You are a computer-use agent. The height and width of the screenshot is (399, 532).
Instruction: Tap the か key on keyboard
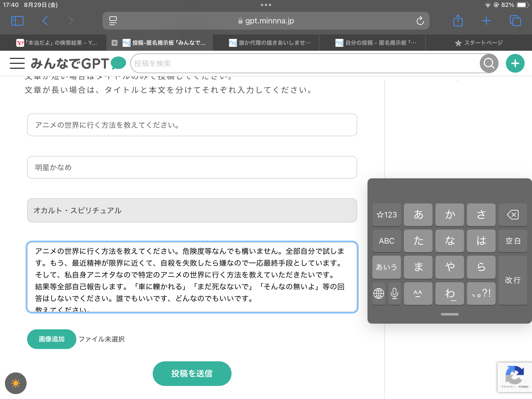pyautogui.click(x=450, y=215)
